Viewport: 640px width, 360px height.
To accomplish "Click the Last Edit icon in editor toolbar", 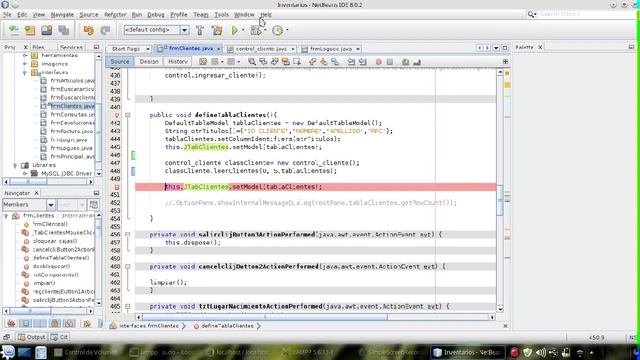I will click(203, 62).
